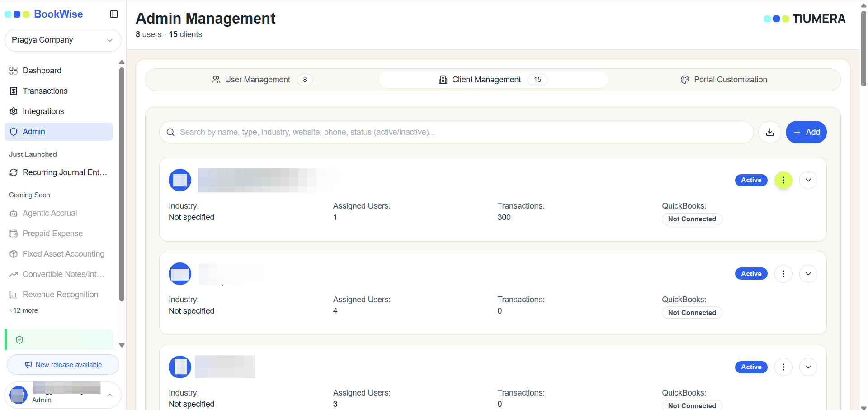Click the BookWise logo

(x=44, y=14)
